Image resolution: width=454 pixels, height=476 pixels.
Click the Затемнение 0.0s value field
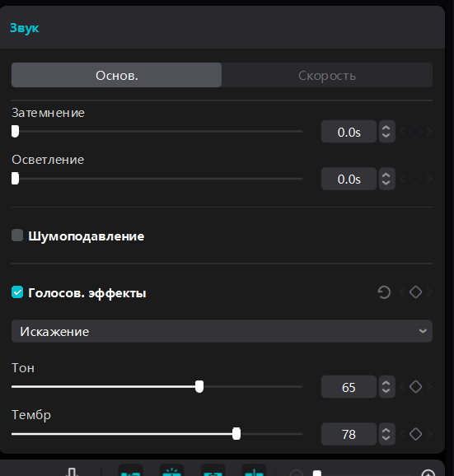349,132
